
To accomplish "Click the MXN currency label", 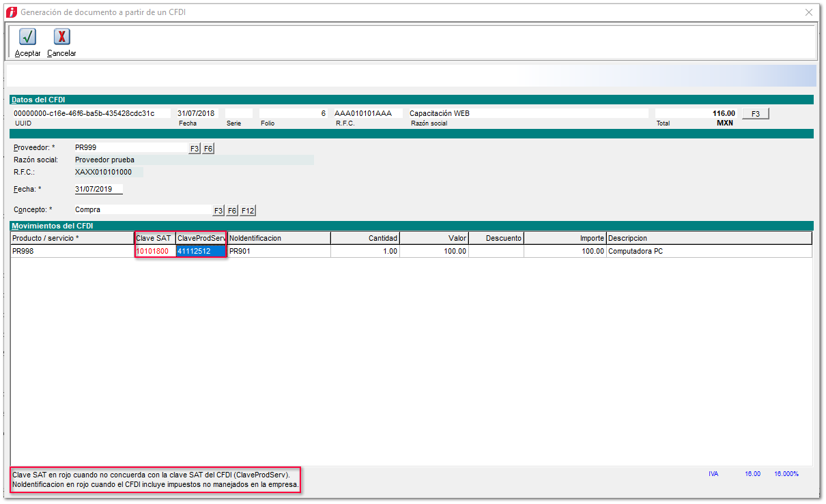I will point(725,123).
